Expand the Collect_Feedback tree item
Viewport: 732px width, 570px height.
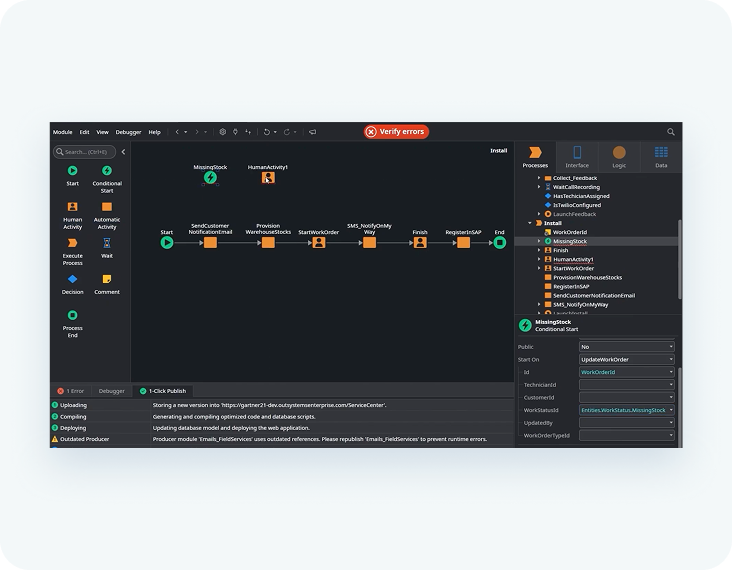click(x=539, y=178)
